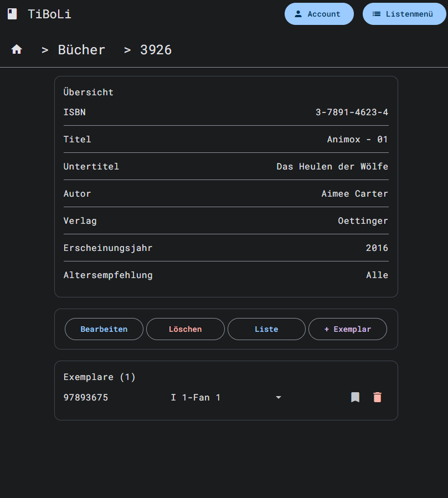Click the TiBoLi book logo icon

[x=12, y=14]
